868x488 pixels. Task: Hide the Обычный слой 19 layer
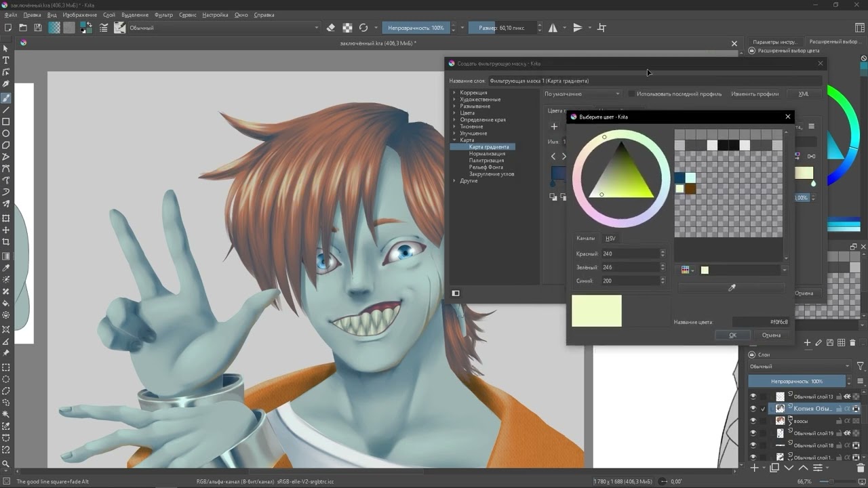click(753, 433)
